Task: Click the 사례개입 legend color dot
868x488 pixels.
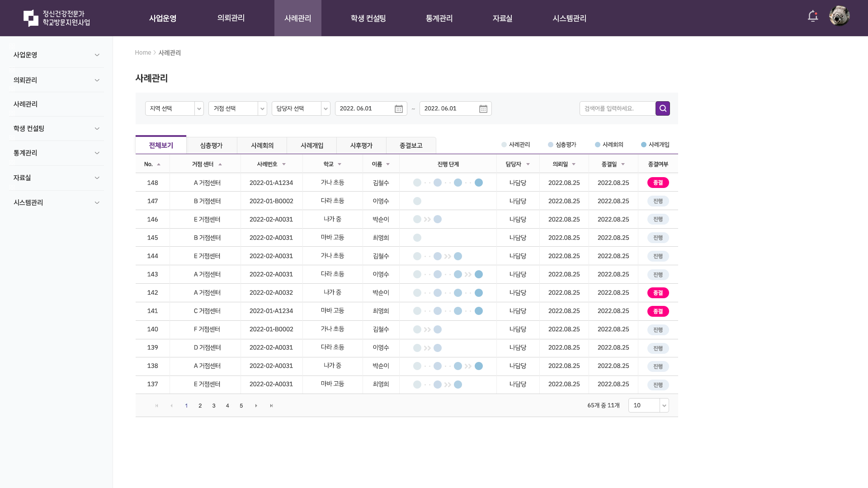Action: [643, 145]
